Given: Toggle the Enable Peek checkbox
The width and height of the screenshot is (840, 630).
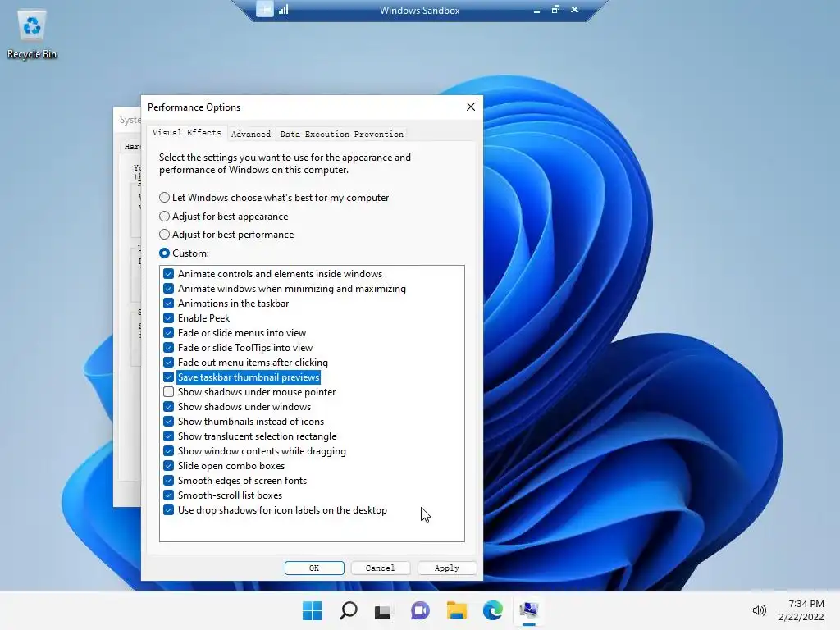Looking at the screenshot, I should (x=168, y=318).
